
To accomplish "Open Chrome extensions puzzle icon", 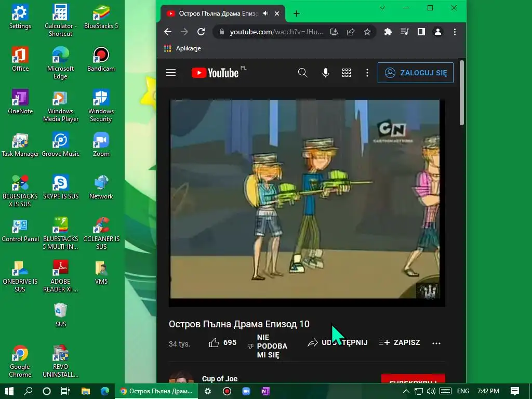I will point(388,32).
